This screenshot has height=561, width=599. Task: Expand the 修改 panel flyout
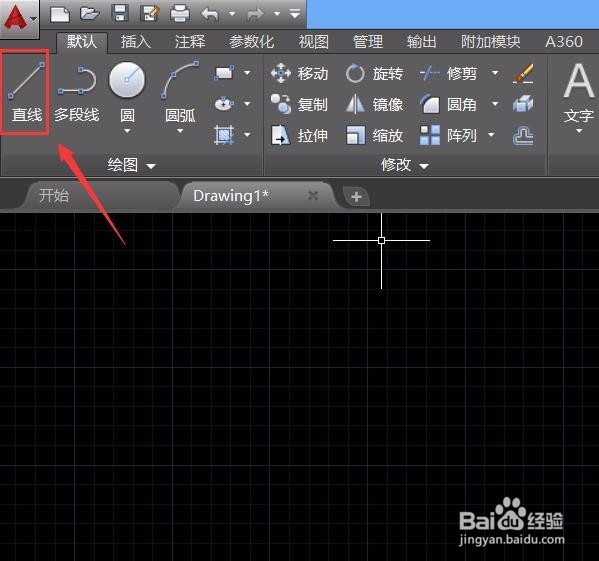coord(405,165)
